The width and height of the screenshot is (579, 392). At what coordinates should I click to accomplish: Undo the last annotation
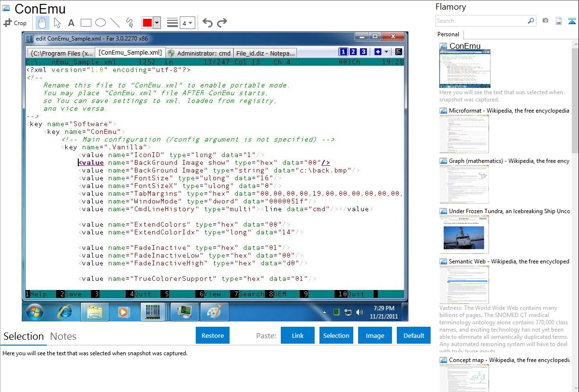pyautogui.click(x=207, y=23)
